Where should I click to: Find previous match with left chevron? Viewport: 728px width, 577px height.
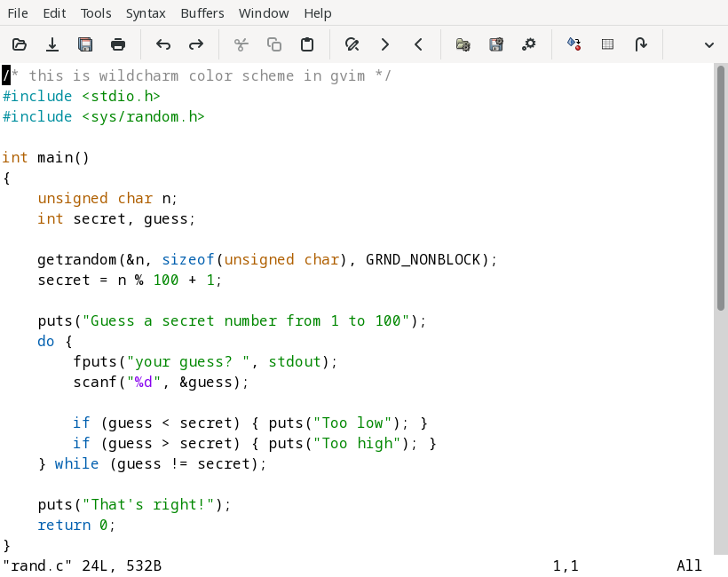point(418,44)
